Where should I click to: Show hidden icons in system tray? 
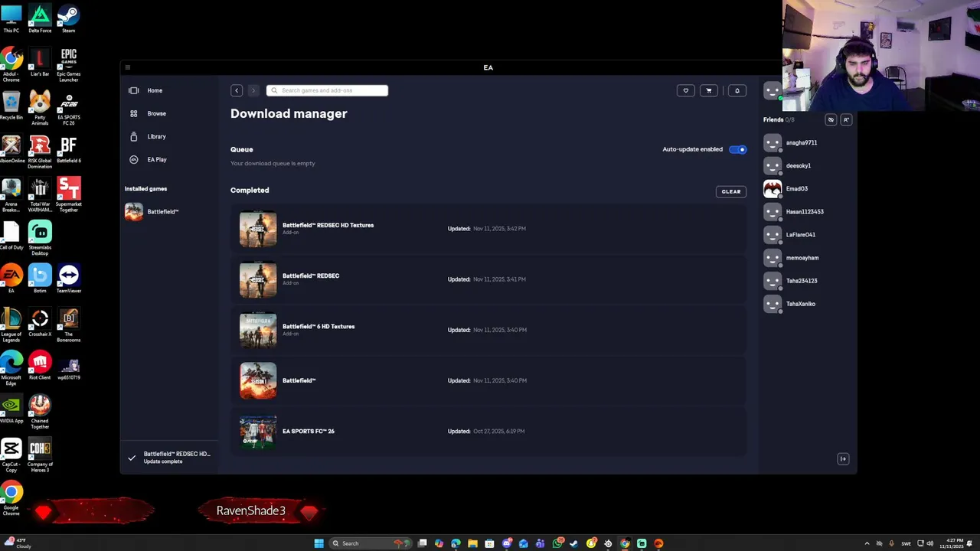[867, 543]
